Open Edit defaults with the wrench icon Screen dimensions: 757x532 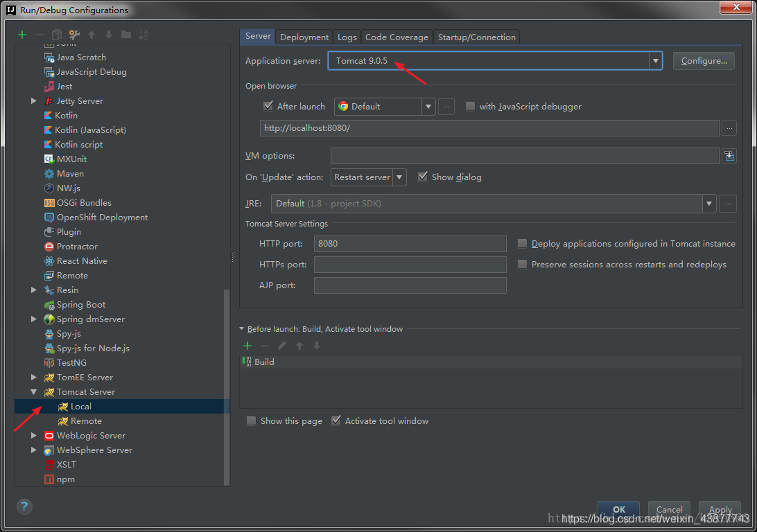tap(74, 35)
